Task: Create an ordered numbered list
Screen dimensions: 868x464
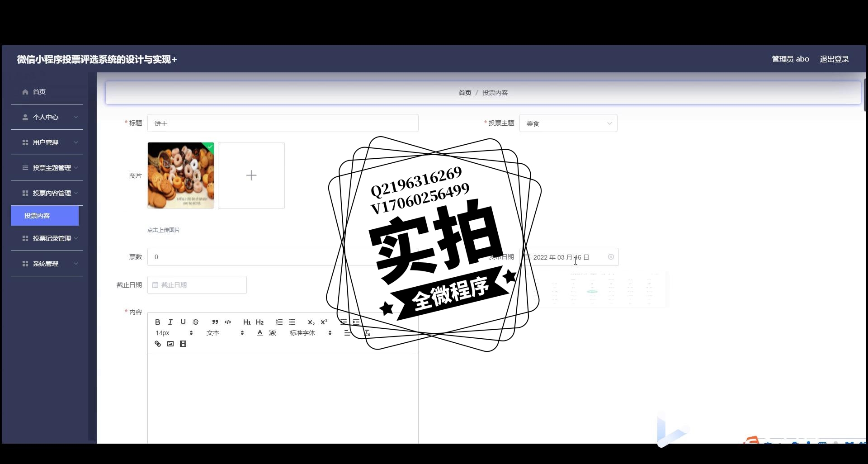Action: click(x=279, y=322)
